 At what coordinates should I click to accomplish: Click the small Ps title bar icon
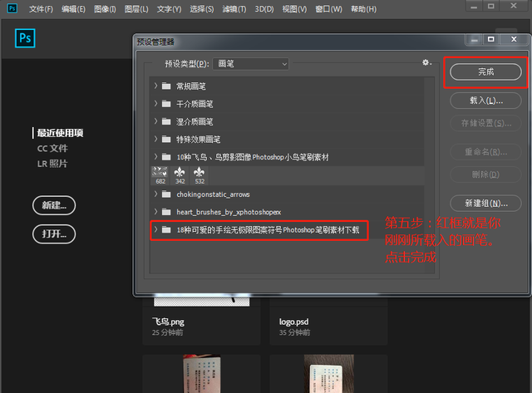pyautogui.click(x=12, y=8)
